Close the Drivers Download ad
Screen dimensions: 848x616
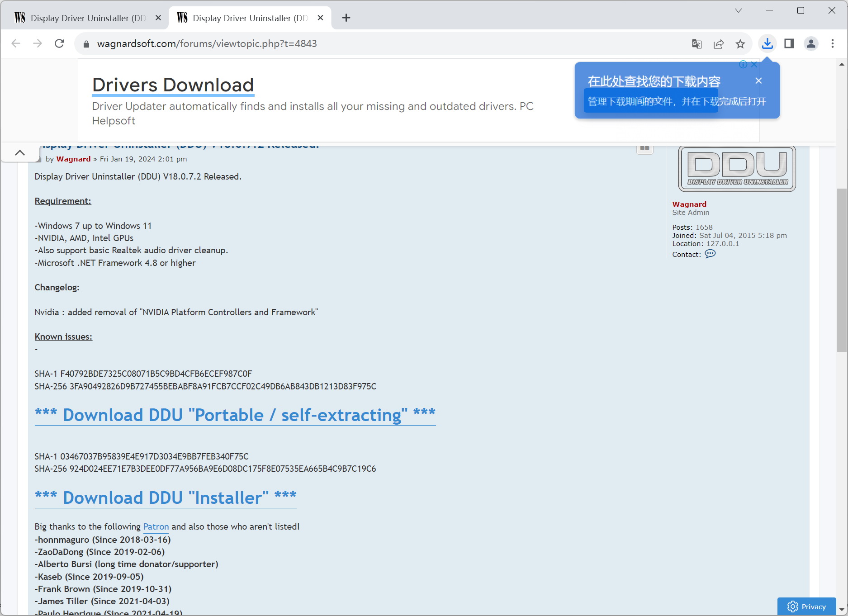pyautogui.click(x=754, y=64)
